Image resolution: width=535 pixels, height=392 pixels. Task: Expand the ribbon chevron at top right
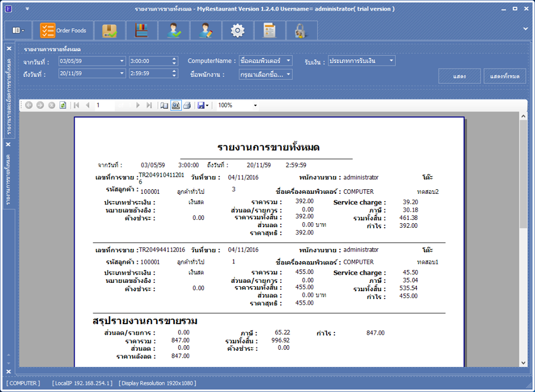point(526,29)
